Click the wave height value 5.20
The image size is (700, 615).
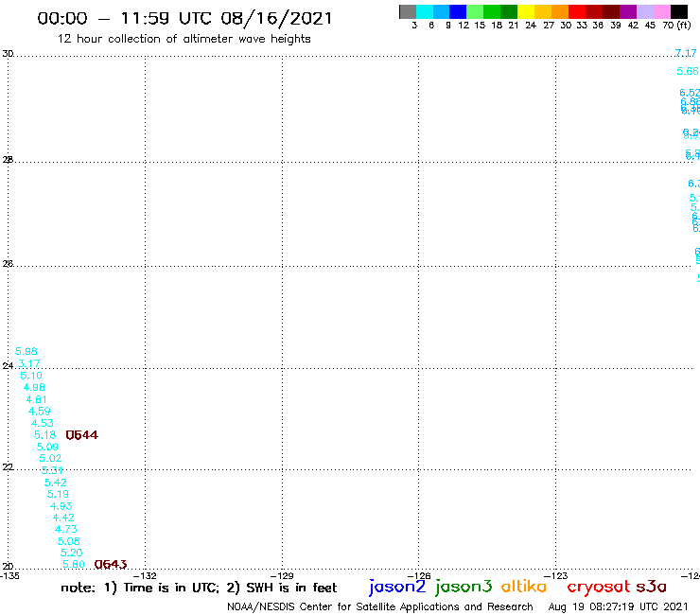tap(72, 553)
